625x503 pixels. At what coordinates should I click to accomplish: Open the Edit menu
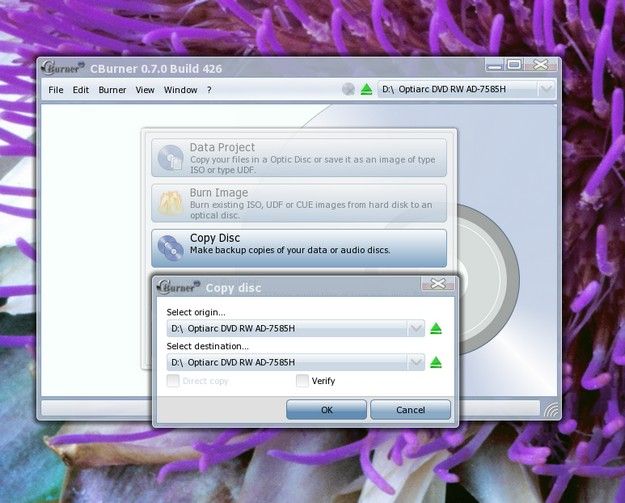81,90
